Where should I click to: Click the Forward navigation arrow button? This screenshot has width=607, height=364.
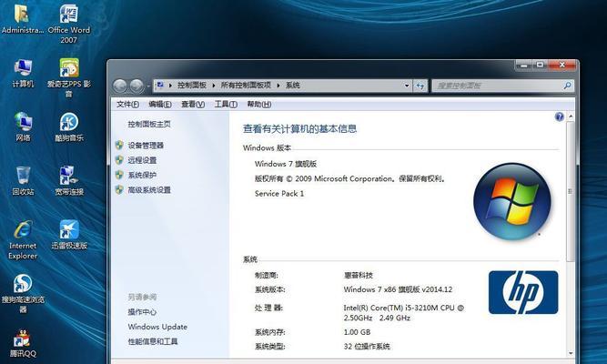click(x=137, y=86)
